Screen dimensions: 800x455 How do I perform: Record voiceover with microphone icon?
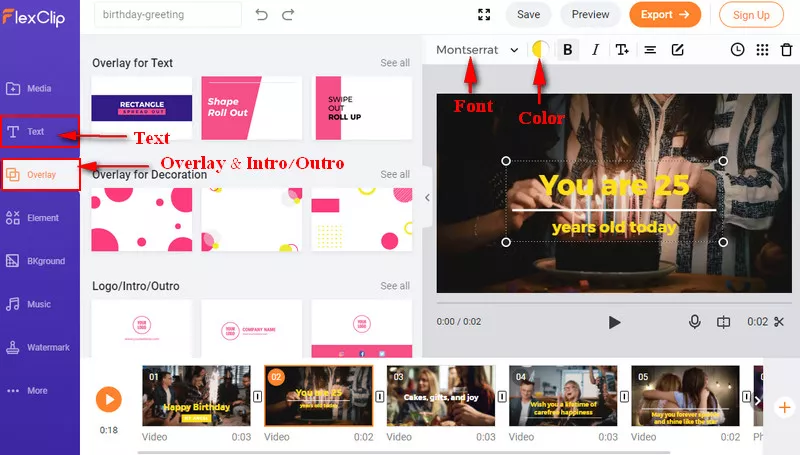pyautogui.click(x=694, y=322)
